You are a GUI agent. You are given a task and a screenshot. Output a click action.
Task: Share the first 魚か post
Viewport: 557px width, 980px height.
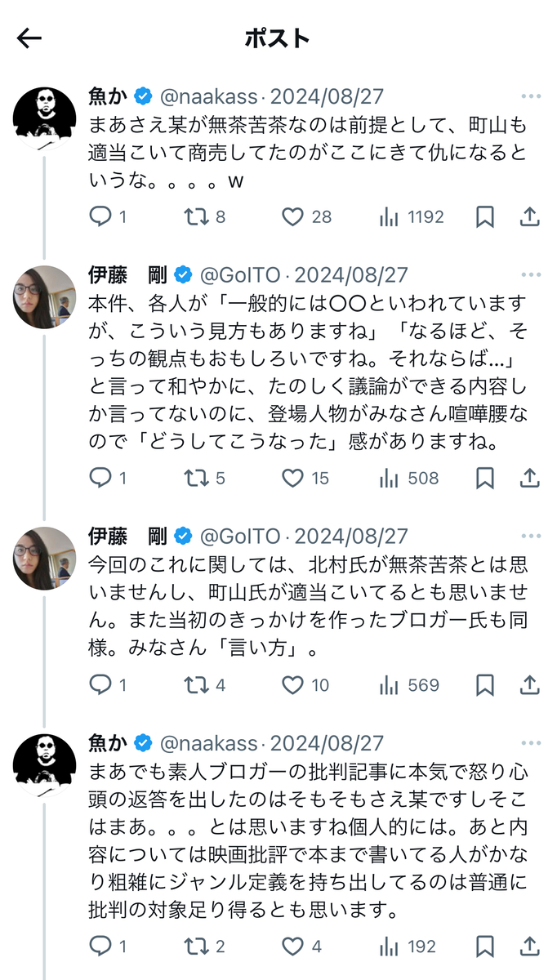tap(529, 216)
